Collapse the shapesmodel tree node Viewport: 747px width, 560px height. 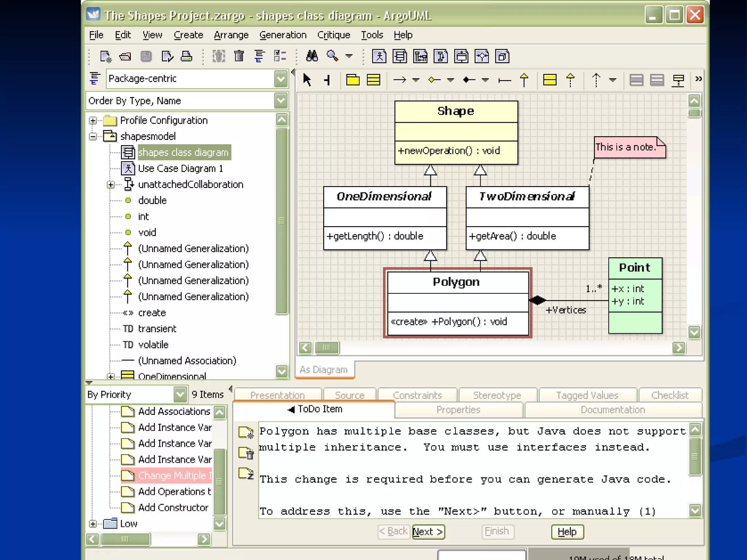(x=93, y=136)
